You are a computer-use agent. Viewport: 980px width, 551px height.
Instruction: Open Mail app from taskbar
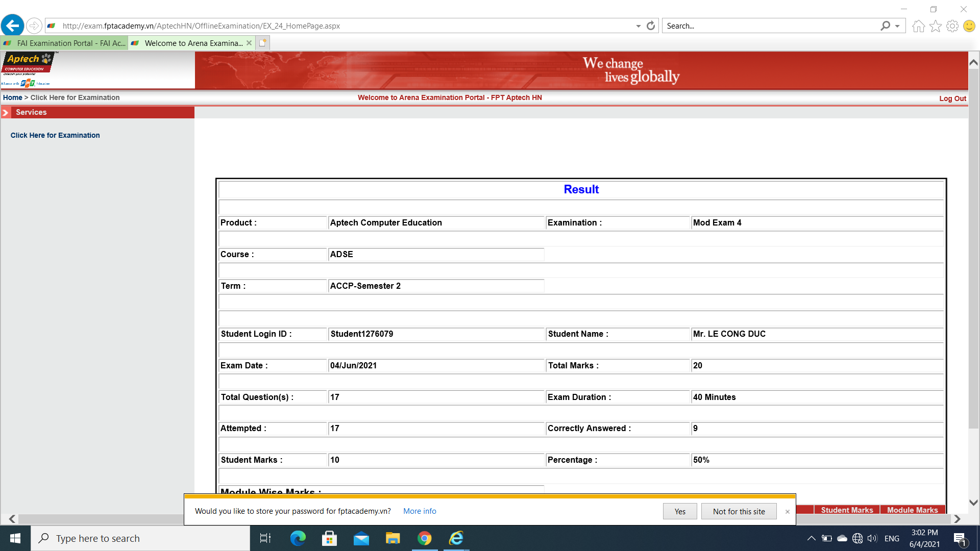[x=361, y=538]
